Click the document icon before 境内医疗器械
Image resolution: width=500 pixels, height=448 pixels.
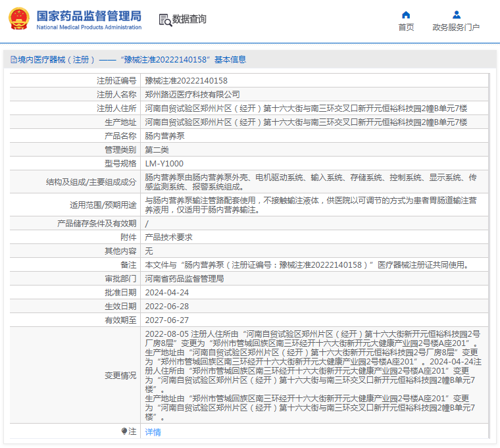(x=14, y=60)
